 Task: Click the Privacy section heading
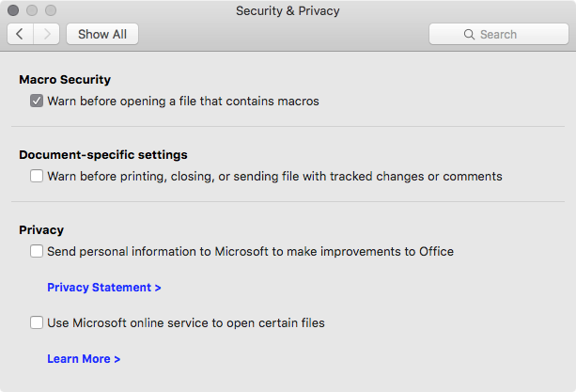(x=41, y=229)
